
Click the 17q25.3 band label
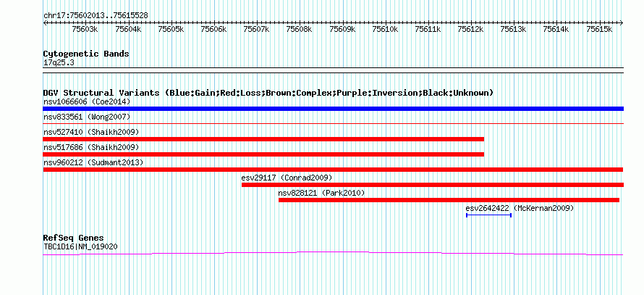59,63
